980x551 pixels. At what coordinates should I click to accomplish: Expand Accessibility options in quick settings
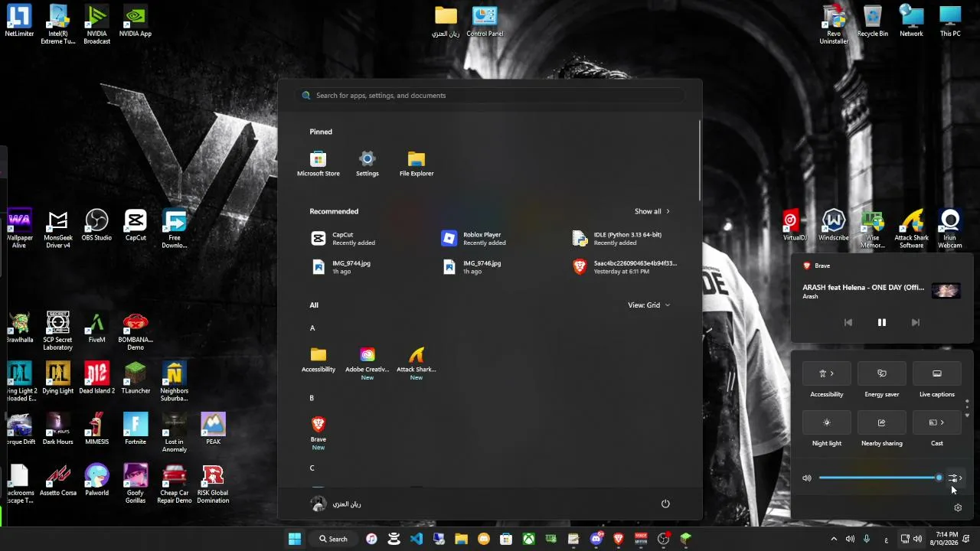pos(827,373)
